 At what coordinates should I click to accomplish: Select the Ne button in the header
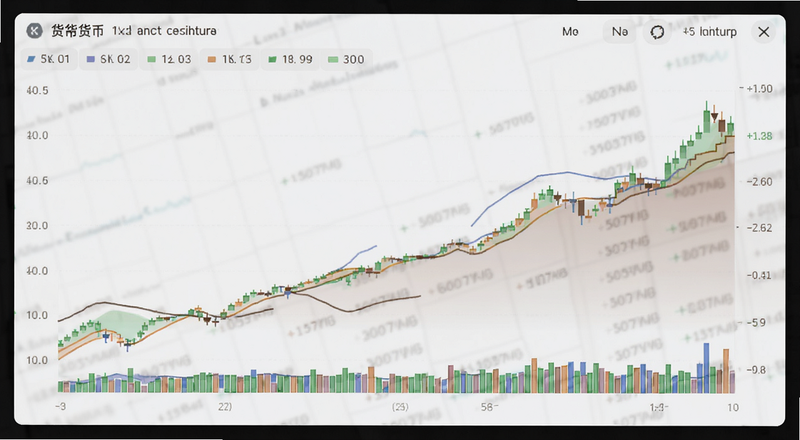[620, 32]
